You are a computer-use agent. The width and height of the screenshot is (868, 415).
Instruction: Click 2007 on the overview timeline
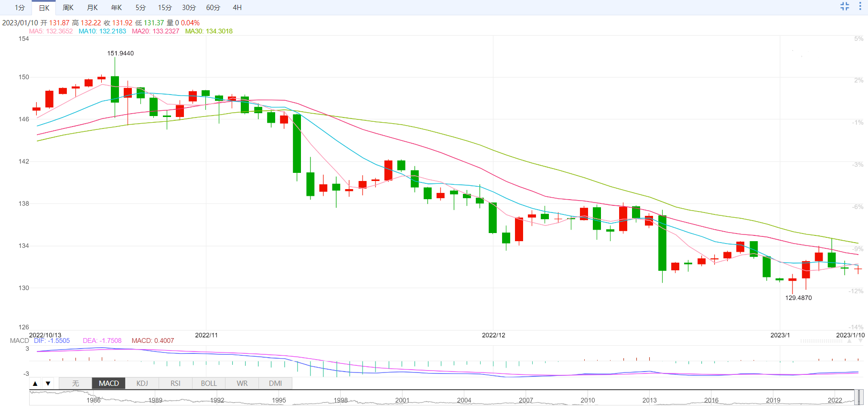(x=525, y=400)
